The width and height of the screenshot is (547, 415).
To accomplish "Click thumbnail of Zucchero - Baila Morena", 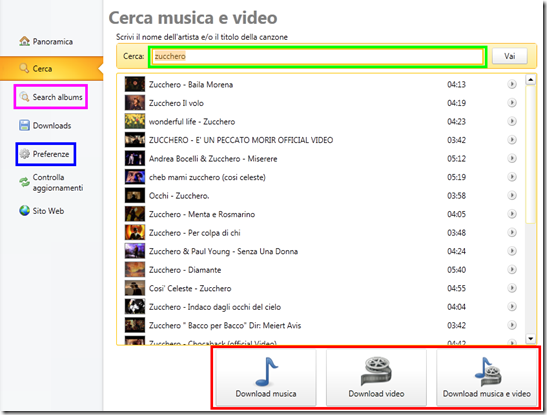I will tap(135, 84).
